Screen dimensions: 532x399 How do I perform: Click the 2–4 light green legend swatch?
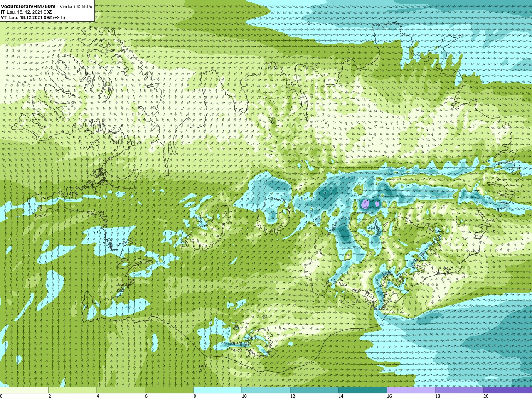coord(73,390)
